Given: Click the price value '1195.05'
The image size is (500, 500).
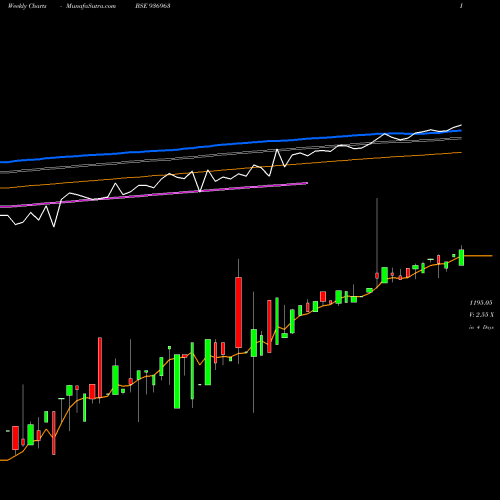Looking at the screenshot, I should tap(481, 303).
